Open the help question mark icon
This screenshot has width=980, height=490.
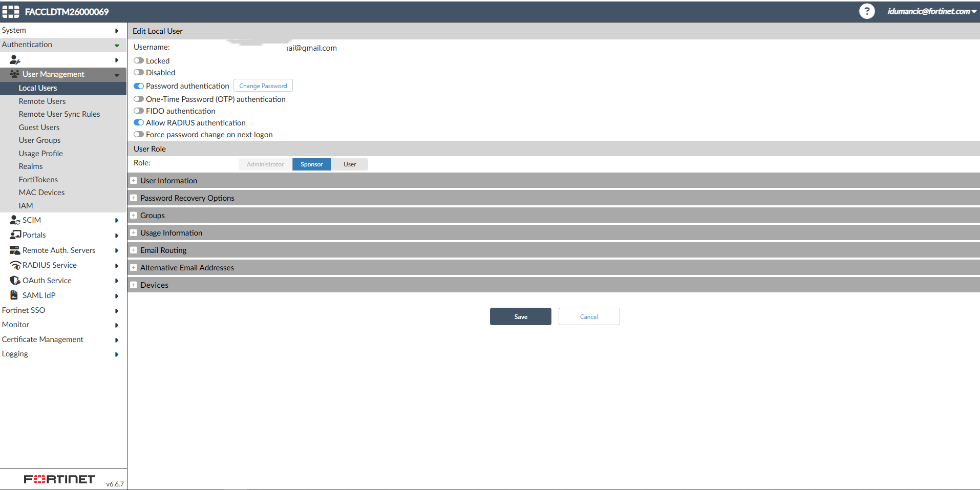[x=866, y=11]
